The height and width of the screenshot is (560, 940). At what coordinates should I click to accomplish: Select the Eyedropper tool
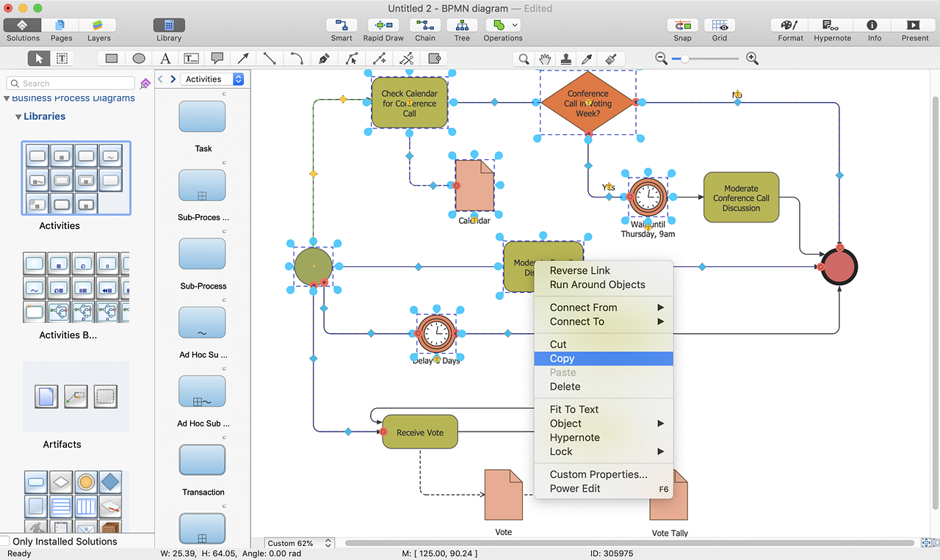[587, 59]
